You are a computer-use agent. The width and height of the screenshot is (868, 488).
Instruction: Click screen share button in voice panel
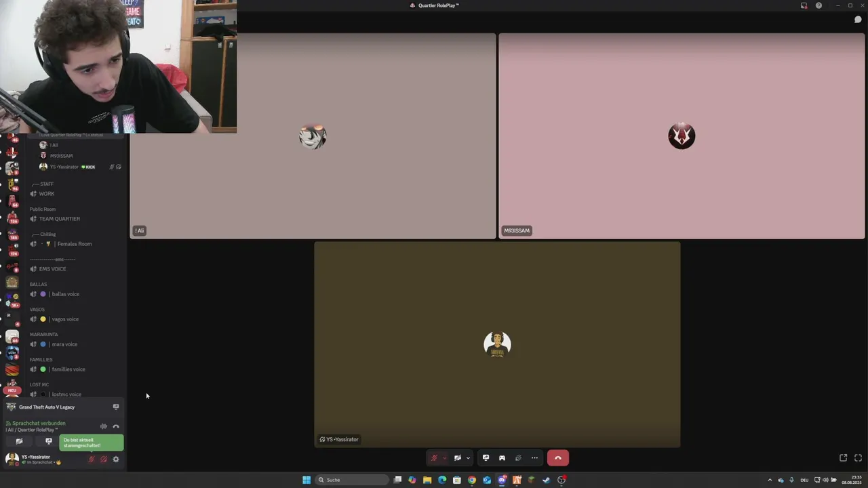[x=48, y=441]
